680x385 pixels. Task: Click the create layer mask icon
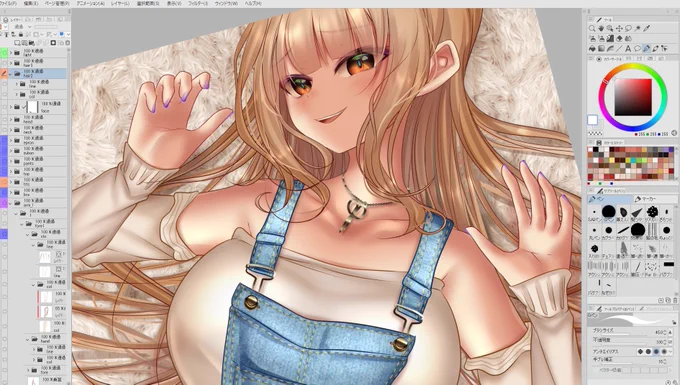53,42
